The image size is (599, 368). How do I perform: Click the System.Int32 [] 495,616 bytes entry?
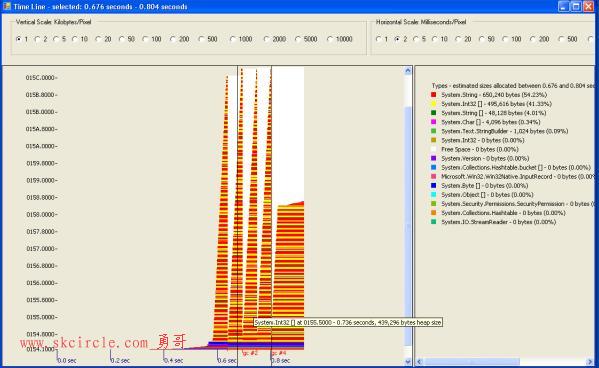496,104
